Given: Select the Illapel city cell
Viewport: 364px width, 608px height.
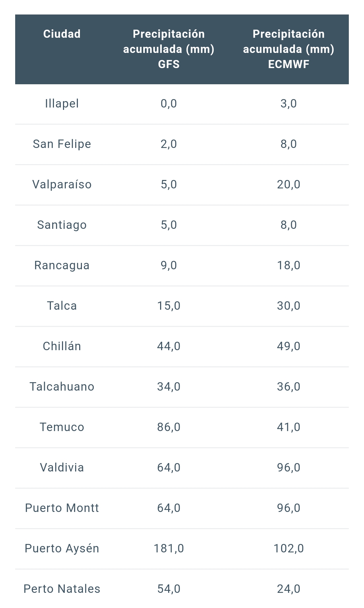Looking at the screenshot, I should coord(62,103).
